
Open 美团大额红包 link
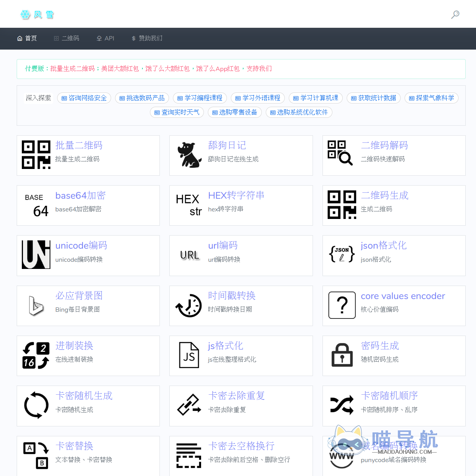(120, 69)
